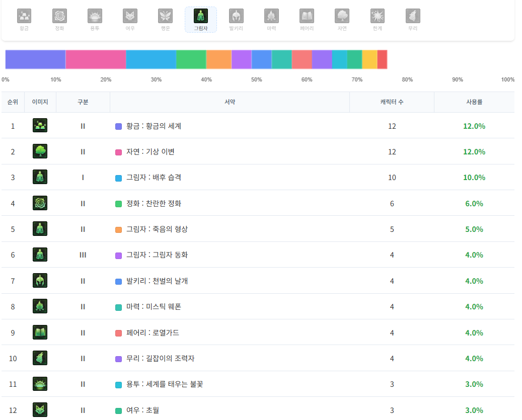The image size is (522, 420).
Task: Click the pink segment of usage bar
Action: pos(96,59)
